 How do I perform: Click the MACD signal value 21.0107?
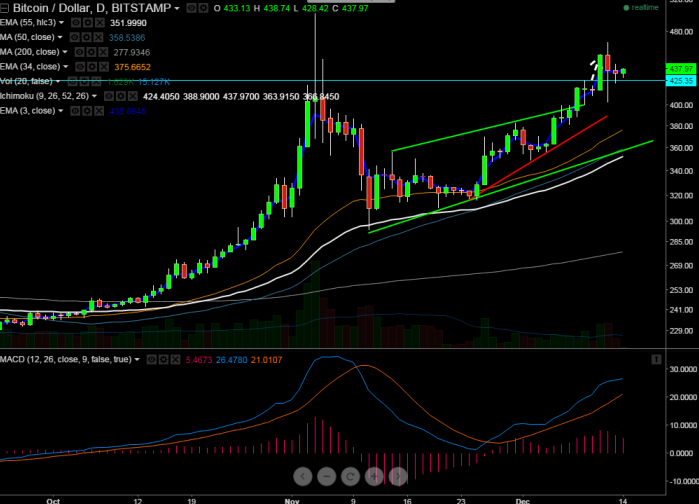pyautogui.click(x=267, y=360)
